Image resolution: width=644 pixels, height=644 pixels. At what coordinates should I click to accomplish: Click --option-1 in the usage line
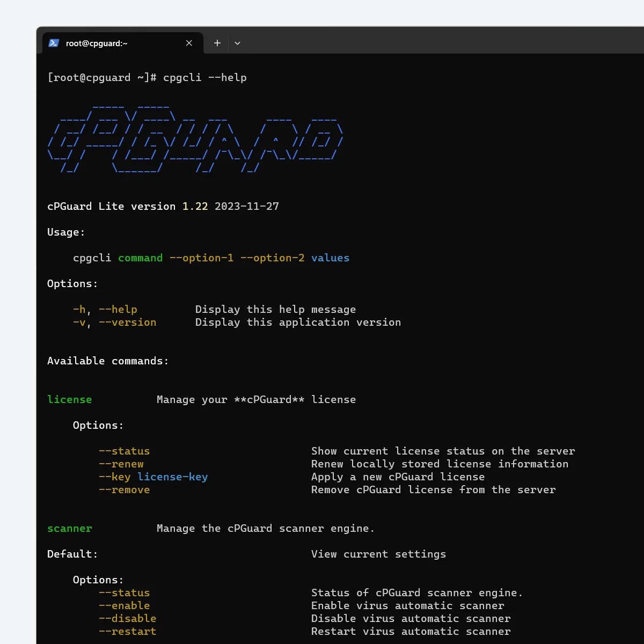click(x=201, y=258)
